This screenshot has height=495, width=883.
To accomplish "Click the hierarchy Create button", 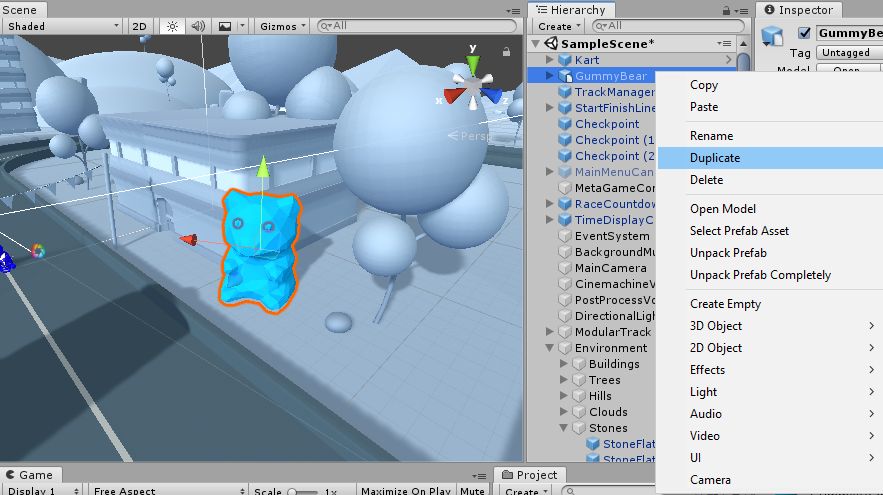I will [559, 26].
